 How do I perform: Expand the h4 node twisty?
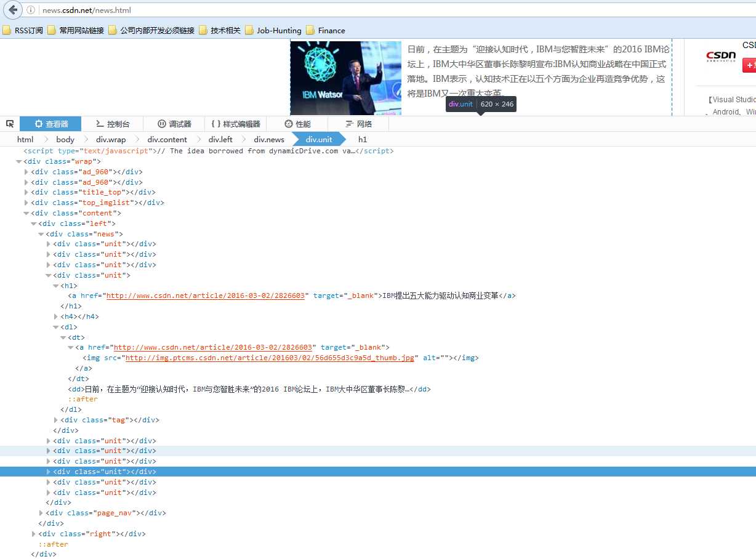click(x=56, y=316)
